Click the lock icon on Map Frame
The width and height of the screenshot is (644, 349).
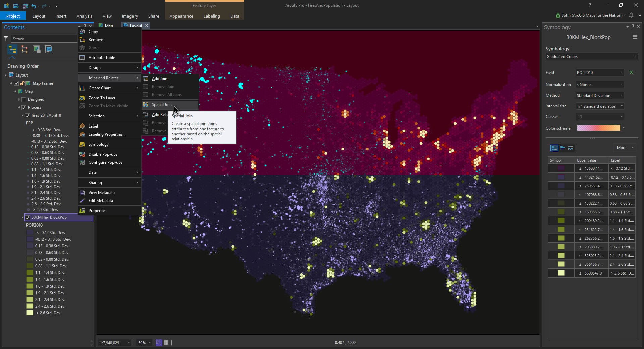[x=22, y=83]
